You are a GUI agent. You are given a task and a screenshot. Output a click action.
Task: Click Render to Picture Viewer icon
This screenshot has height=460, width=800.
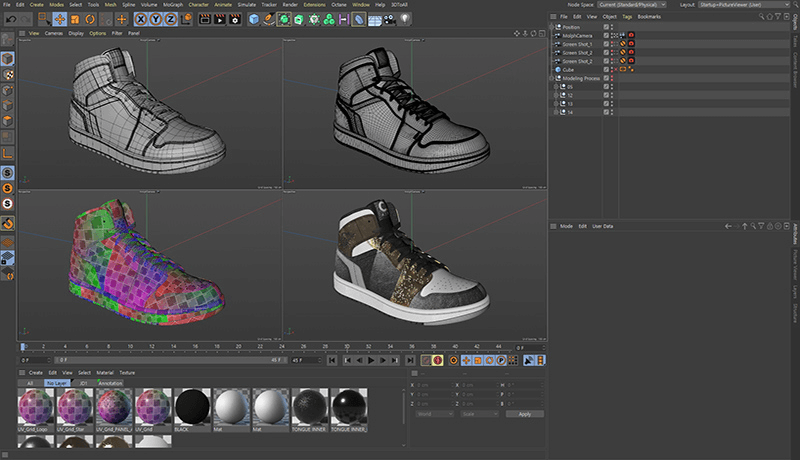pyautogui.click(x=220, y=19)
